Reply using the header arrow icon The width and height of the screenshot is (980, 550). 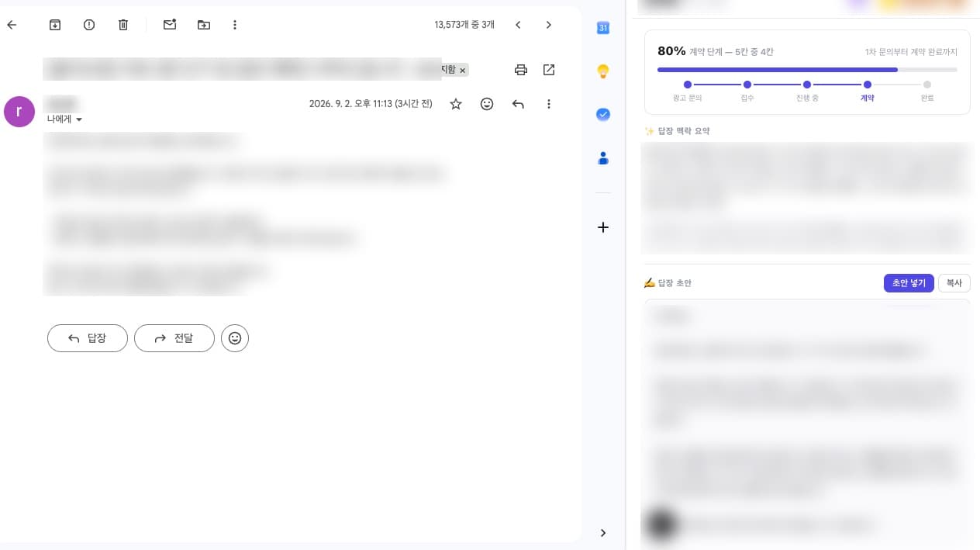click(x=518, y=104)
